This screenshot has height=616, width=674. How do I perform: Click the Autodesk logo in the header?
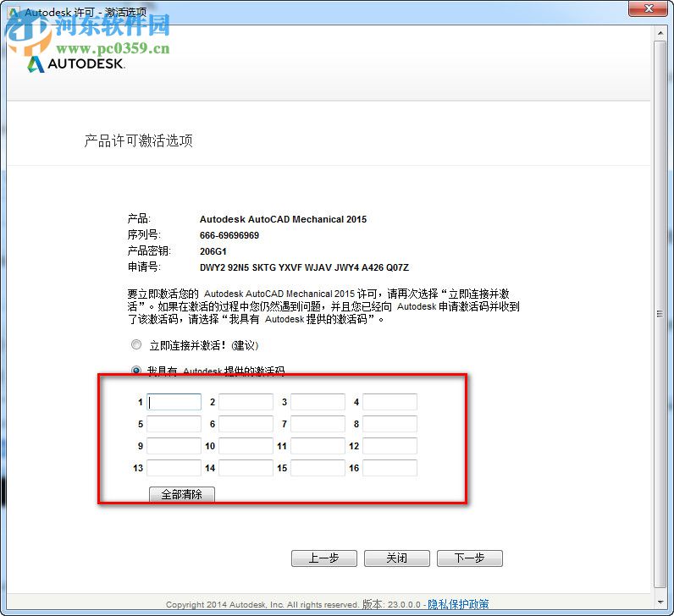coord(75,64)
